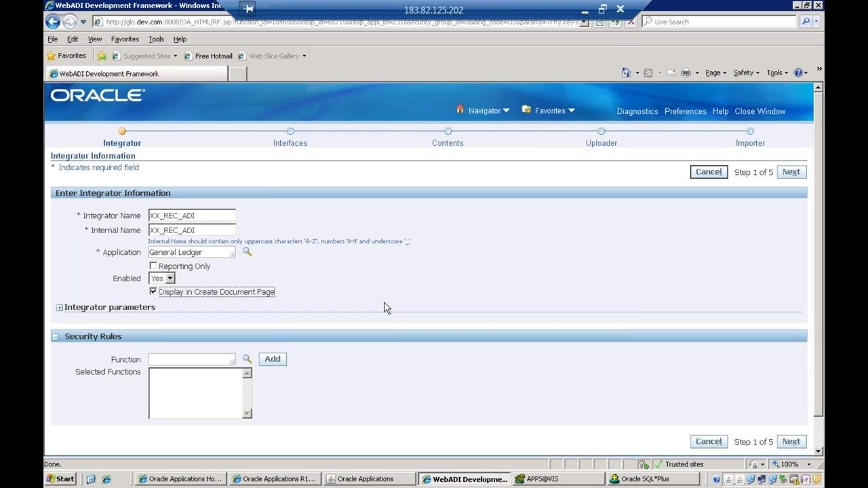Open the Oracle Navigator dropdown

489,110
